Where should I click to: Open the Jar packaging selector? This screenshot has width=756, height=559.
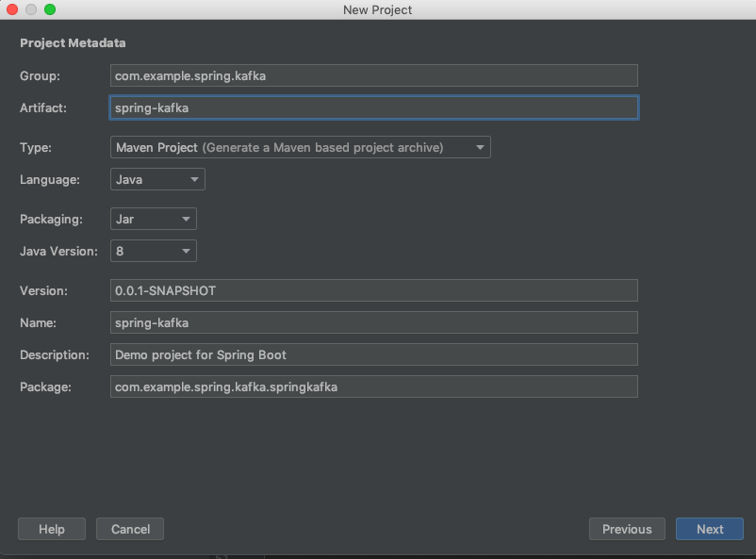(151, 219)
